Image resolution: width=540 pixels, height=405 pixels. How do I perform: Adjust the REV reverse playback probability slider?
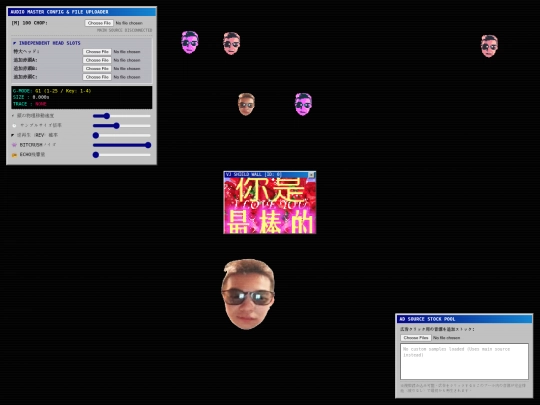(x=122, y=135)
